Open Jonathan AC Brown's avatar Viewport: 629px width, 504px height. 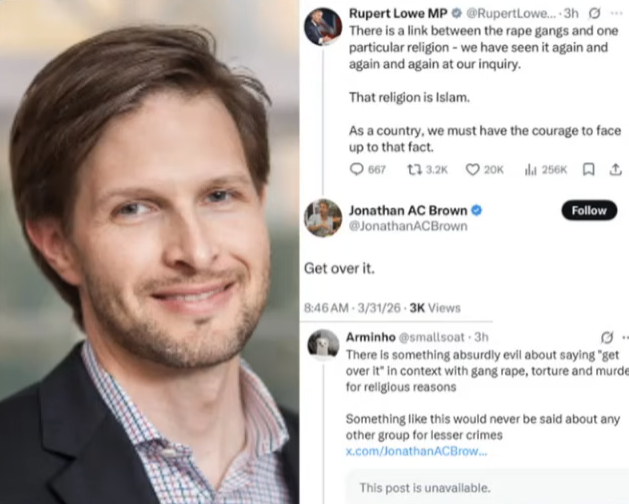click(323, 218)
